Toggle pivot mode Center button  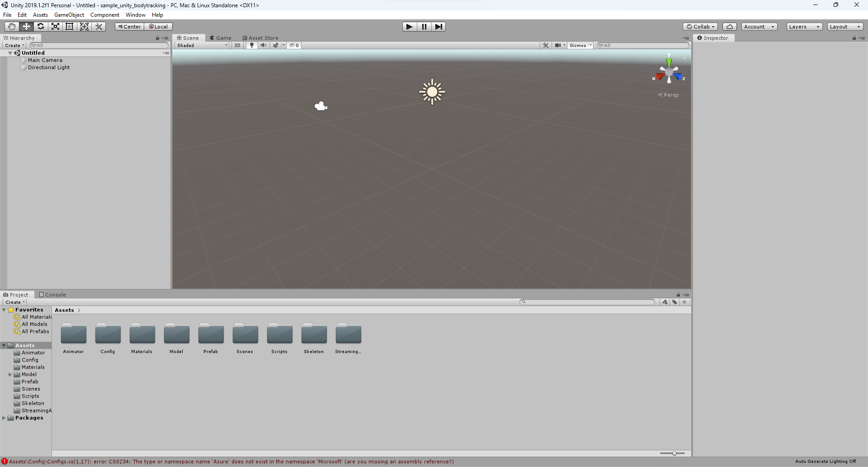pos(129,27)
